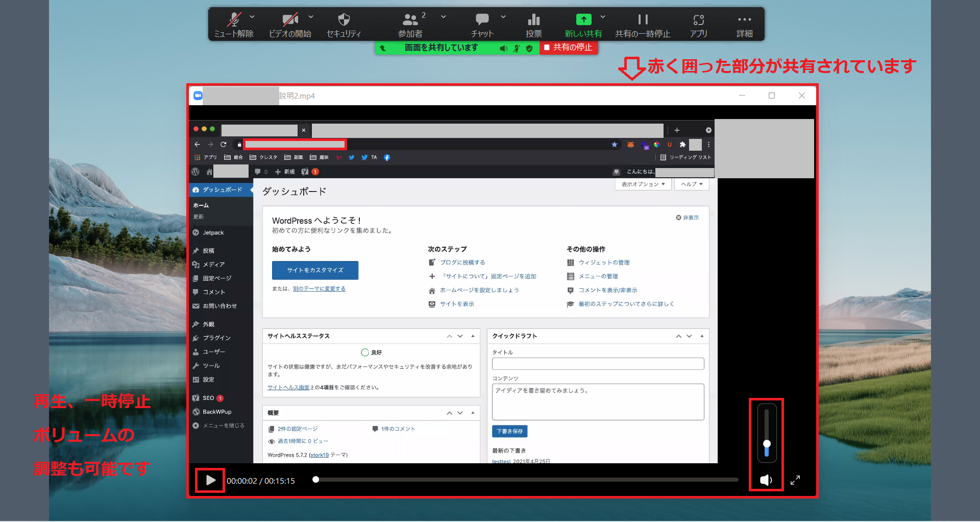Viewport: 980px width, 522px height.
Task: Toggle the video player's speaker mute
Action: [x=766, y=480]
